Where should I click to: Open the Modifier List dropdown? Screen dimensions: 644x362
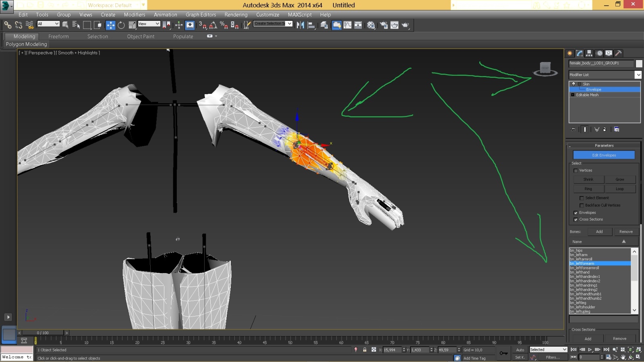coord(638,75)
